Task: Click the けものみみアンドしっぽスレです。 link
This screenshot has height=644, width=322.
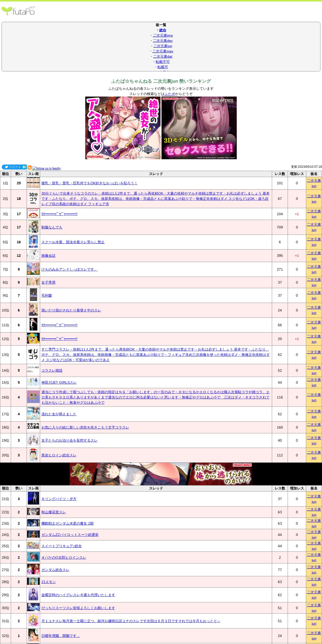Action: pos(69,269)
